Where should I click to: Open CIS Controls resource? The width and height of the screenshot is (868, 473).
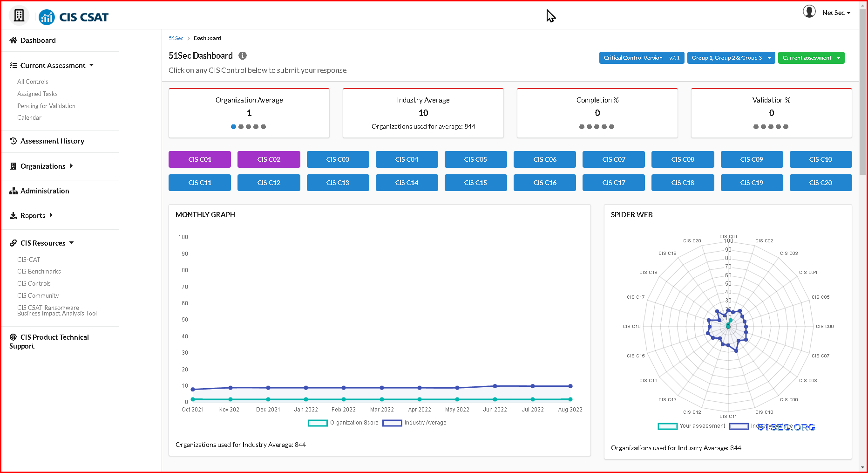click(x=34, y=283)
